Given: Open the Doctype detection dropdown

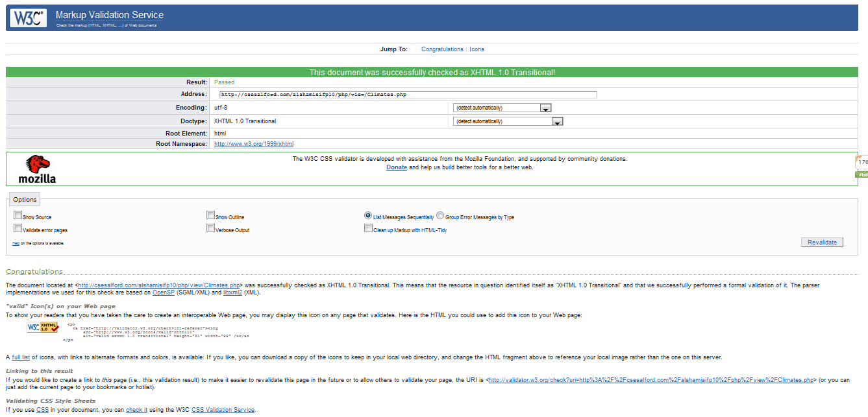Looking at the screenshot, I should 558,121.
